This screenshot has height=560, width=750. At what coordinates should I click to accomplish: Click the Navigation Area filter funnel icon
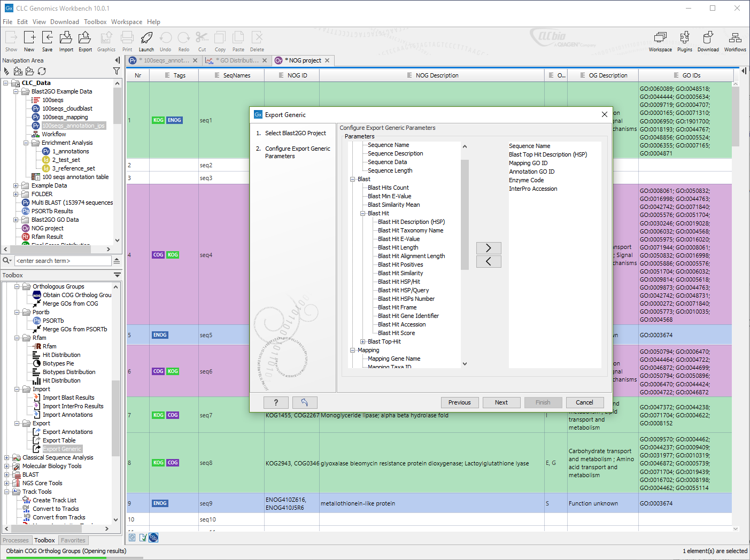[x=117, y=71]
